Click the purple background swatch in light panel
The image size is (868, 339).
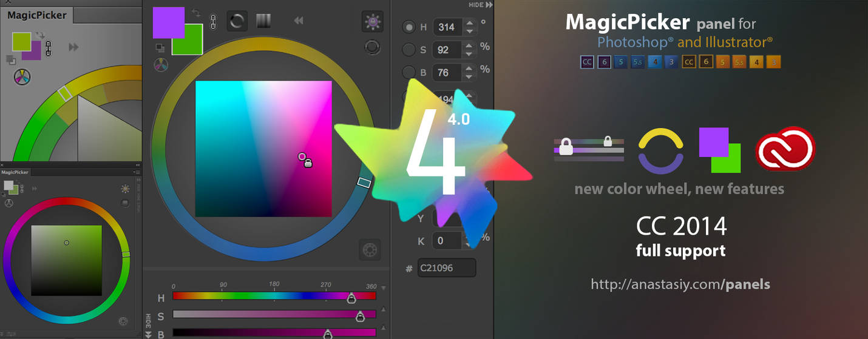pyautogui.click(x=32, y=51)
